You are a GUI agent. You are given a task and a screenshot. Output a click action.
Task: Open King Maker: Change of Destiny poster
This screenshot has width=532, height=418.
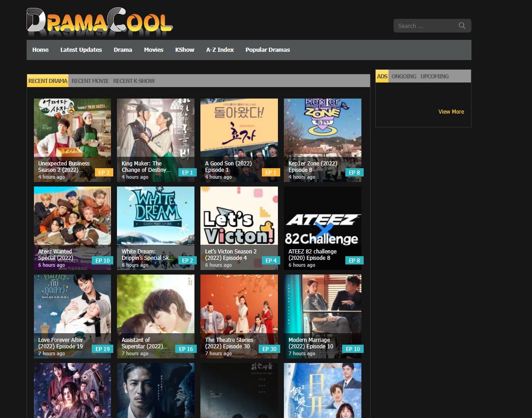click(156, 140)
